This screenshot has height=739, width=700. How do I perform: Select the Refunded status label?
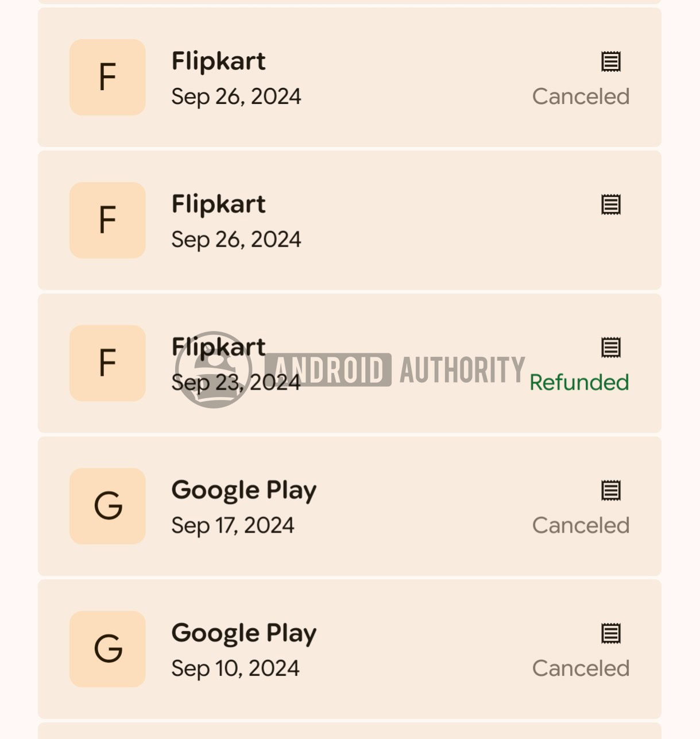579,382
